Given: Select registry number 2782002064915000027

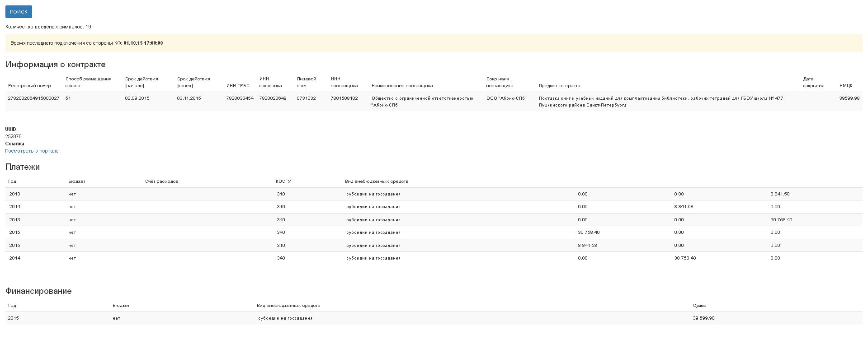Looking at the screenshot, I should coord(33,98).
